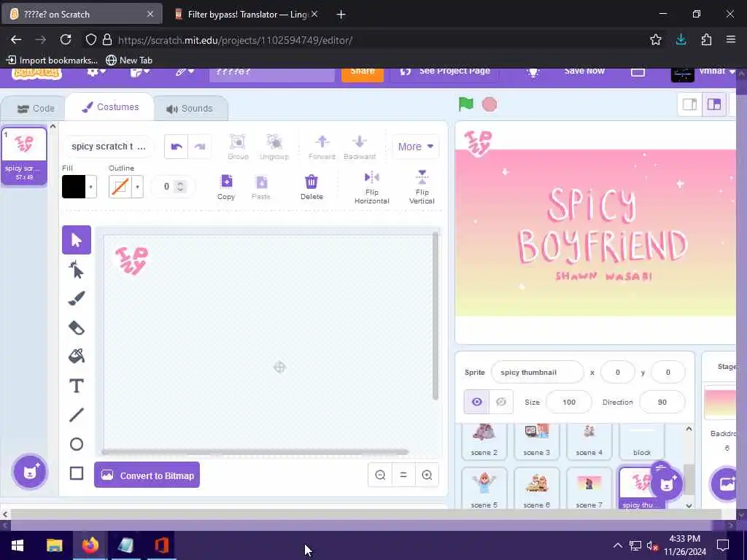This screenshot has width=747, height=560.
Task: Open the Outline color dropdown
Action: click(137, 187)
